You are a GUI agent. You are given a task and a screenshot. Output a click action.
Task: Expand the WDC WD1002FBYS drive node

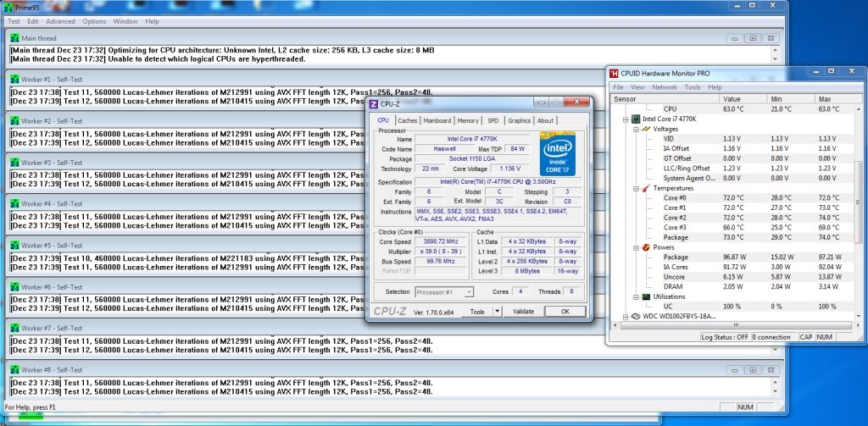626,317
